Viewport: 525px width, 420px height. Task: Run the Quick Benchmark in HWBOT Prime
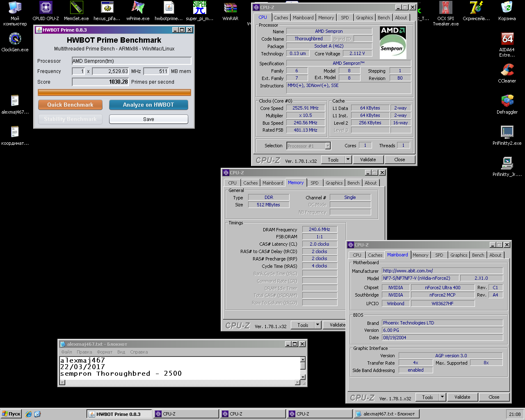(70, 105)
